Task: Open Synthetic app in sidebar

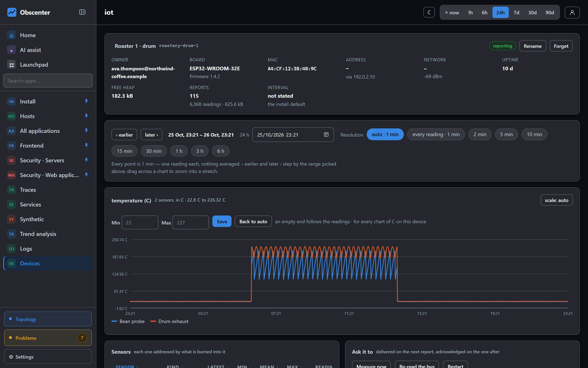Action: [x=48, y=219]
